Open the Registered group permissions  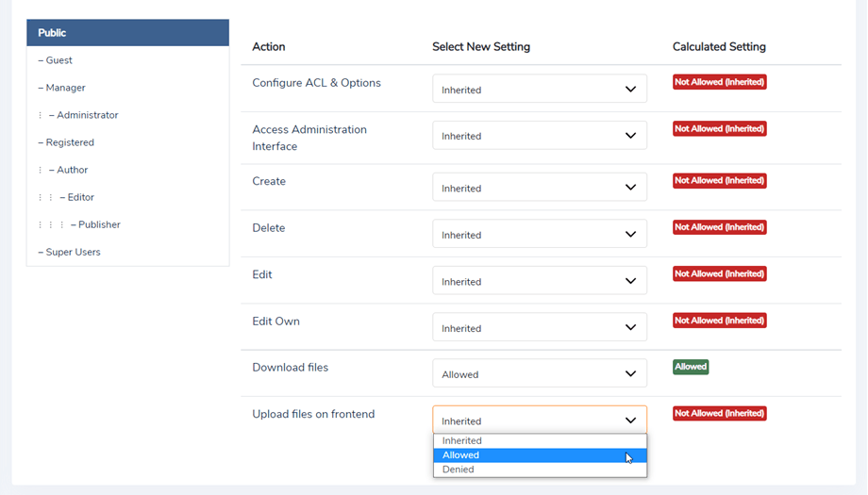click(70, 142)
